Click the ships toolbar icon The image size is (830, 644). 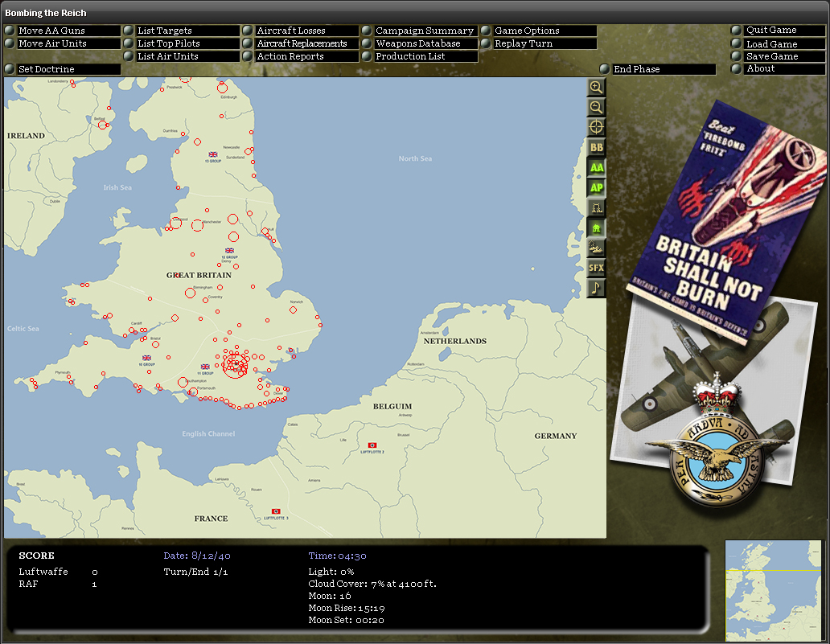tap(596, 248)
